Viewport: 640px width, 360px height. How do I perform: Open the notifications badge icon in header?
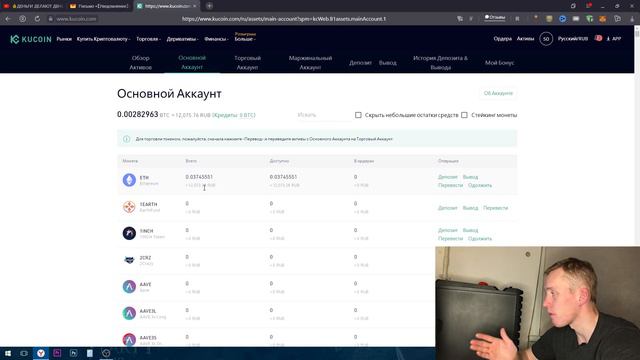598,38
